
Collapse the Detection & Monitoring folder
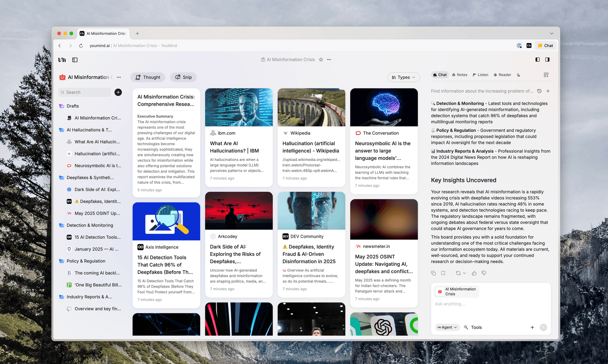(62, 225)
